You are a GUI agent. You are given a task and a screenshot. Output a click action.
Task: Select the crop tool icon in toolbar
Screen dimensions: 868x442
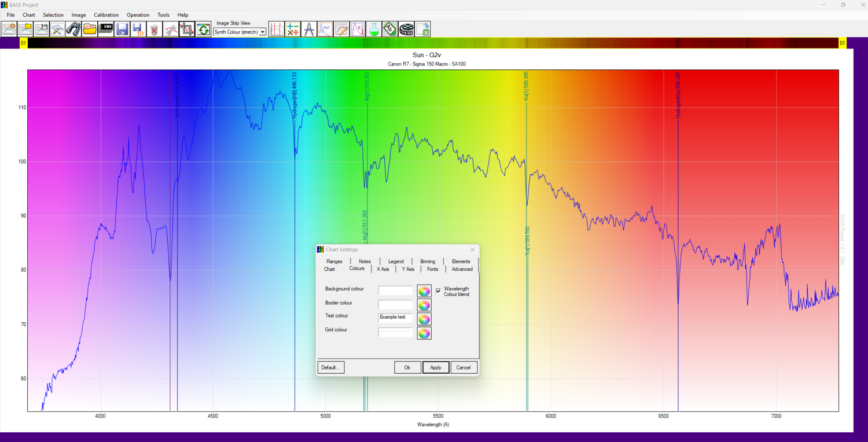(186, 29)
